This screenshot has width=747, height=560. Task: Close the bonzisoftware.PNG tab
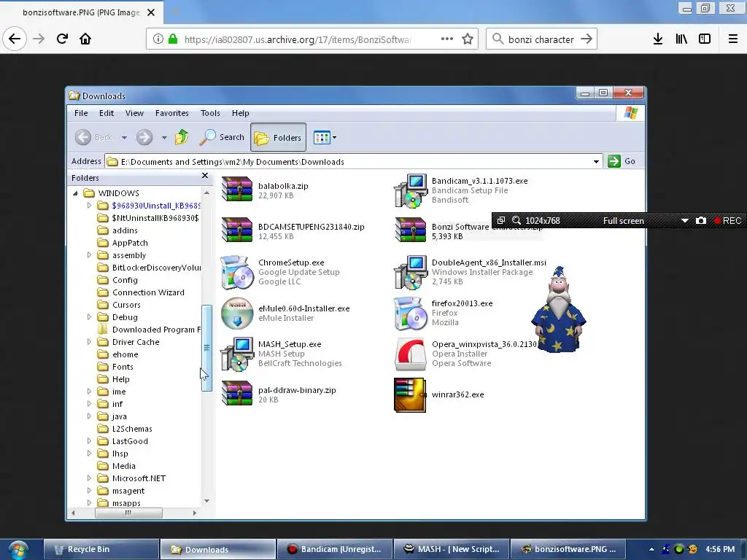coord(151,12)
